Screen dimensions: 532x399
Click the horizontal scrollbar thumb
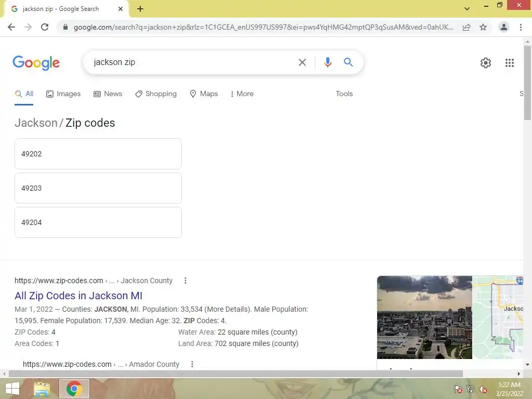point(236,374)
